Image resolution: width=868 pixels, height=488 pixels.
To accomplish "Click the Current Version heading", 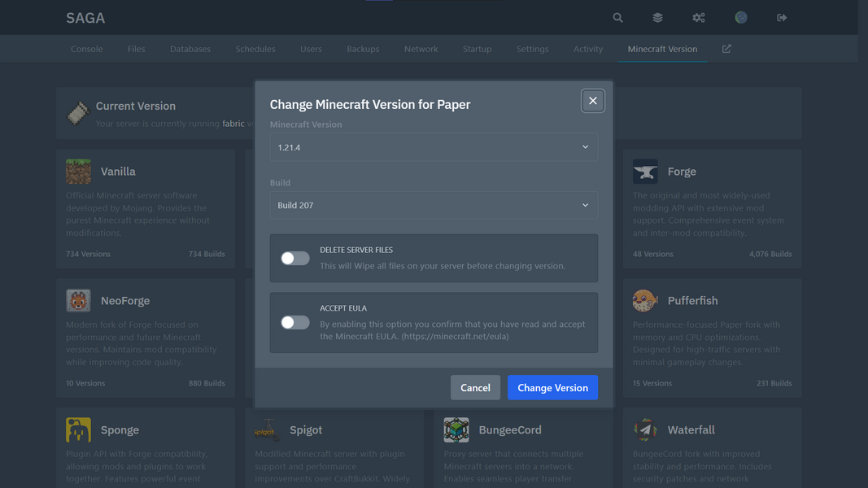I will tap(136, 106).
